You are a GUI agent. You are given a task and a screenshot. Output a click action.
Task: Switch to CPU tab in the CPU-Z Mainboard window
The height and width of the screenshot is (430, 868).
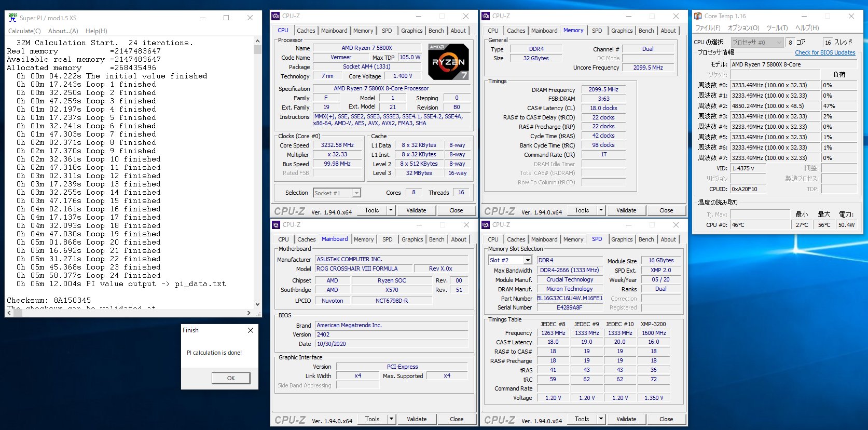(283, 239)
